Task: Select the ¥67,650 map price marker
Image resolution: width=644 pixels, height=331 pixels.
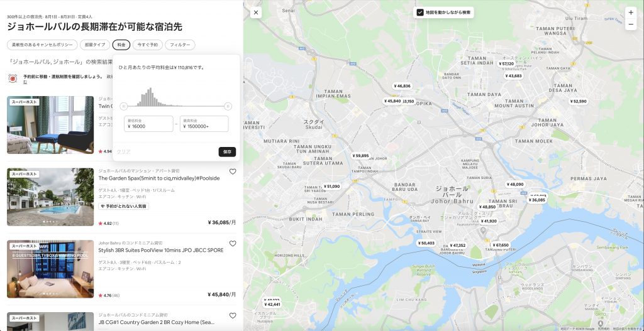Action: 500,246
